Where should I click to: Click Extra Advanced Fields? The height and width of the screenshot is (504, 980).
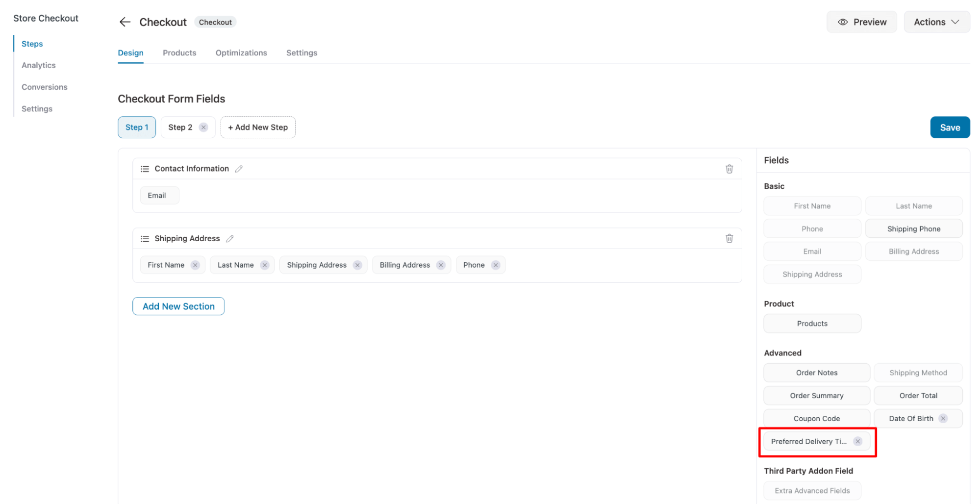click(812, 491)
